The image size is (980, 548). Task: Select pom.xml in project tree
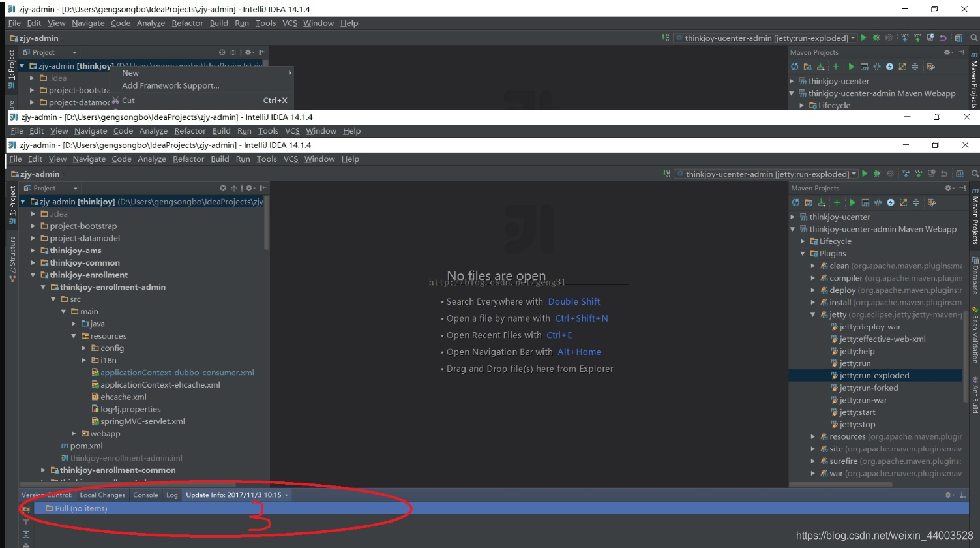pos(86,446)
